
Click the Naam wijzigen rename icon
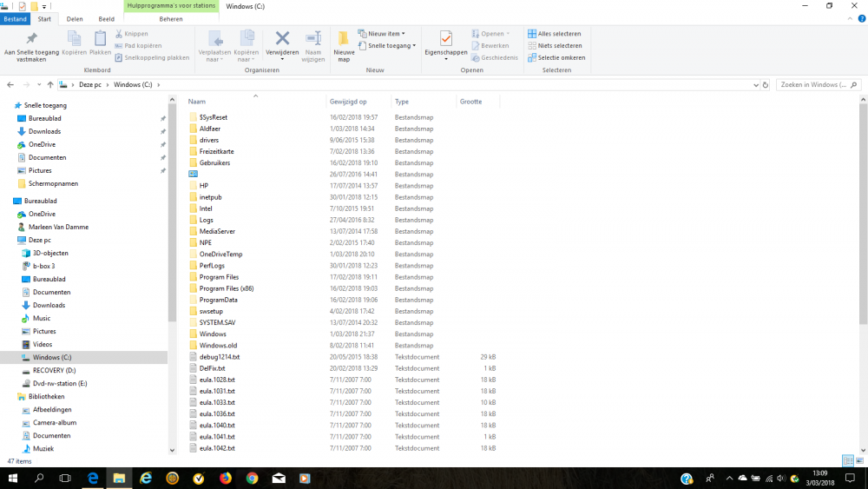[313, 43]
